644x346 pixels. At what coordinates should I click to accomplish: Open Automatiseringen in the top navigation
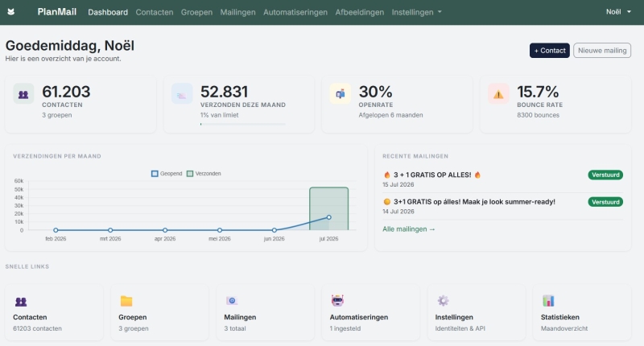295,12
